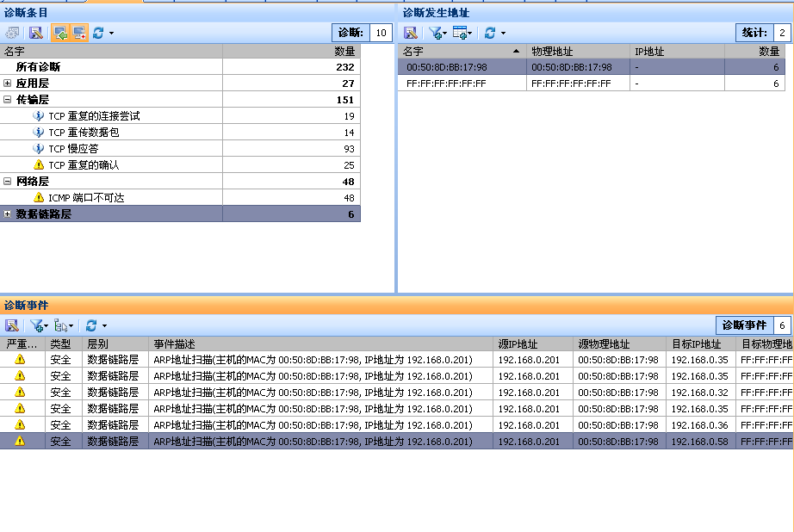Click refresh icon in 诊断事件 toolbar

(90, 325)
